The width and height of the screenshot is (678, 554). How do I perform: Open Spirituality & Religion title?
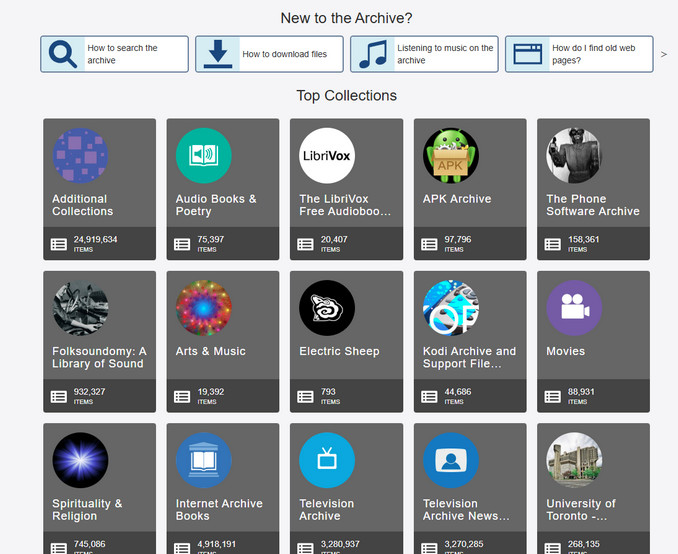click(87, 509)
